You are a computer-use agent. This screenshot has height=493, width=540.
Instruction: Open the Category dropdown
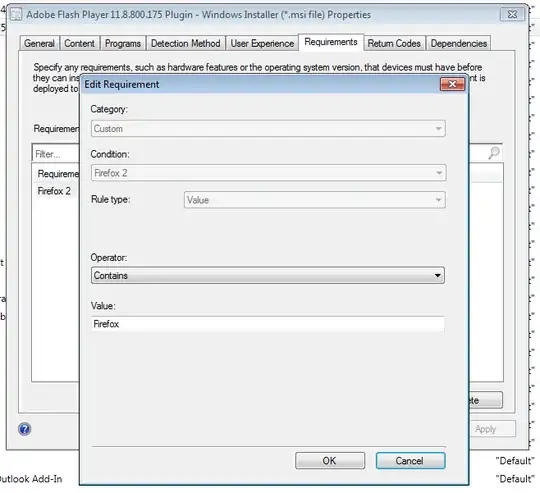(x=268, y=128)
